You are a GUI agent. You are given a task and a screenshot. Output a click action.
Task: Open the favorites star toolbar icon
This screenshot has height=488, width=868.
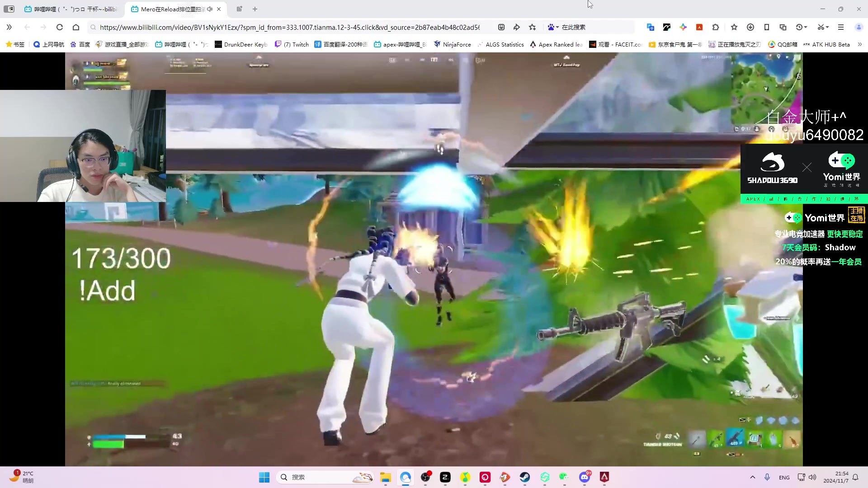(x=734, y=27)
